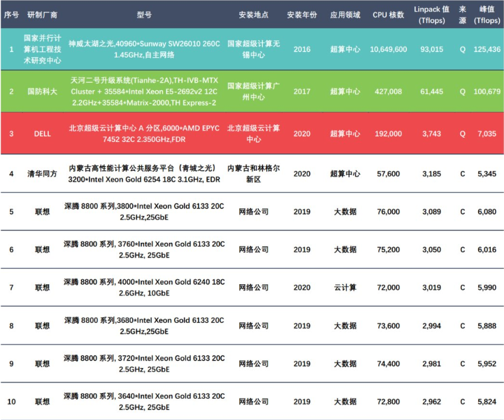This screenshot has height=420, width=504.
Task: Click the 云计算 application field cell
Action: [345, 287]
